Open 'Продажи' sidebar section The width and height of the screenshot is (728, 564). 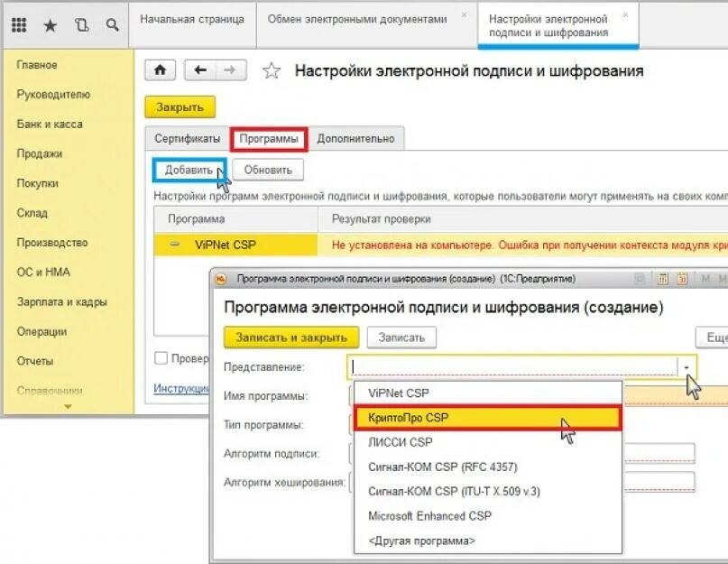(x=40, y=153)
